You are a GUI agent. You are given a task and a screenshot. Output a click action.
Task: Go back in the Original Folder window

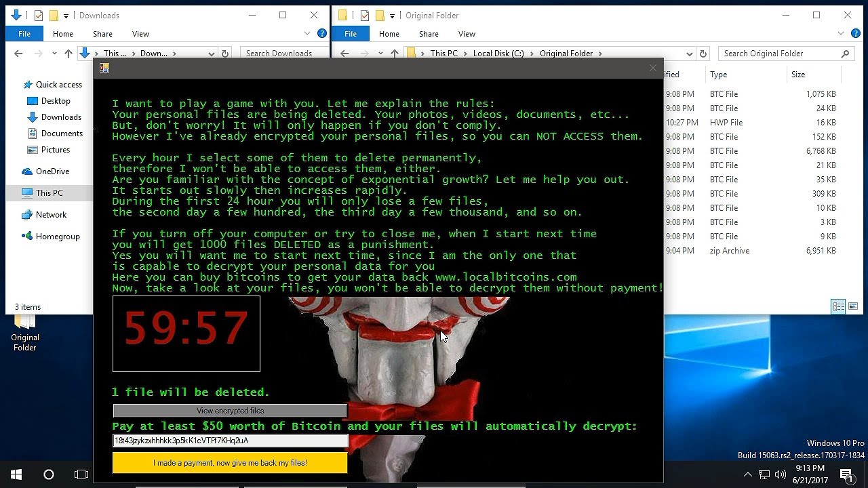click(344, 54)
